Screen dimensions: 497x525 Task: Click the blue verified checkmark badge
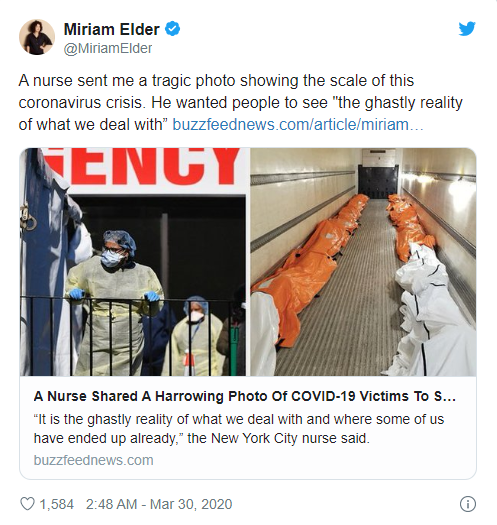click(x=172, y=29)
